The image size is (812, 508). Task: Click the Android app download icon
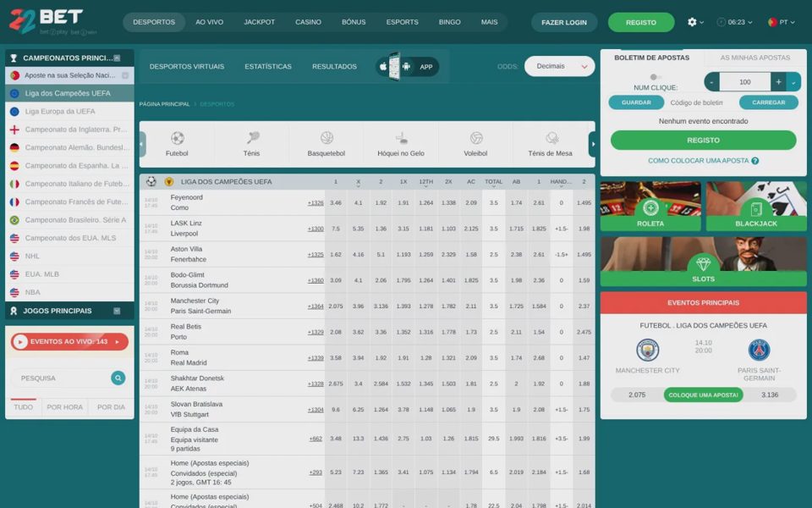pos(407,67)
